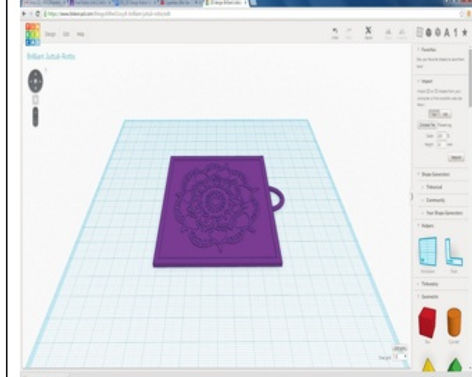Click the Ungroup shapes icon

point(402,33)
